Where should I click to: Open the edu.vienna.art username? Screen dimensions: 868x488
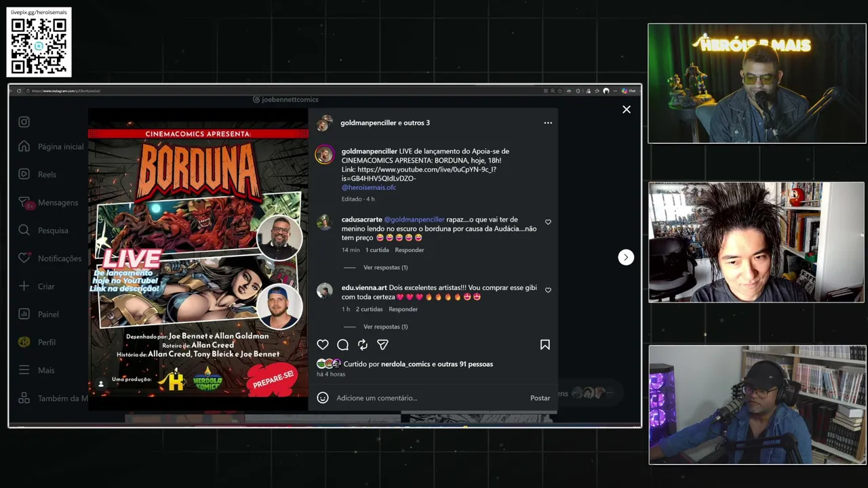coord(364,287)
